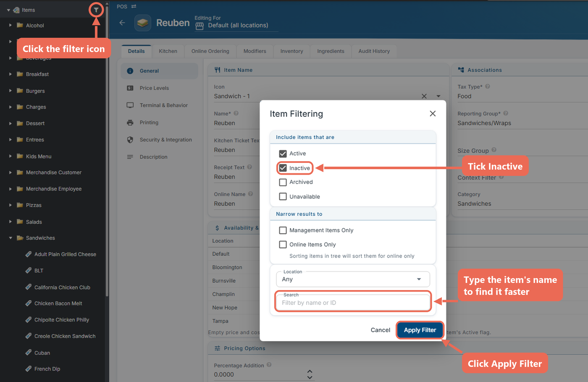Click the Reuben sandwich item icon
The height and width of the screenshot is (382, 588).
click(x=143, y=23)
